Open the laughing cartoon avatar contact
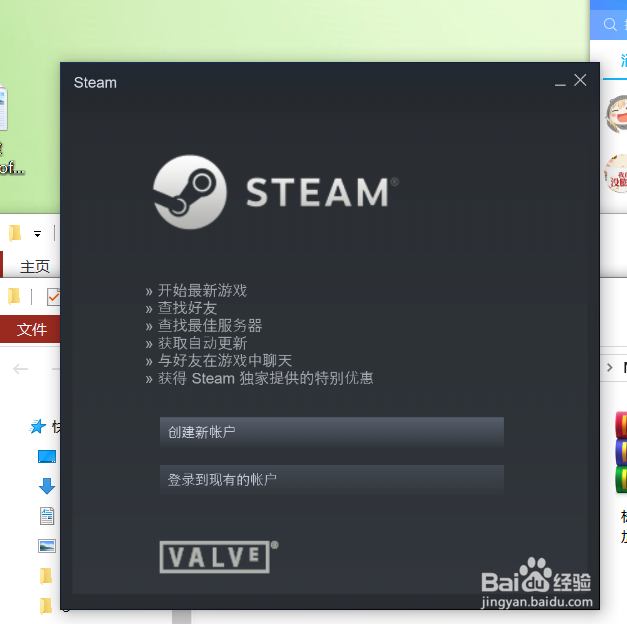This screenshot has width=627, height=624. click(x=616, y=114)
